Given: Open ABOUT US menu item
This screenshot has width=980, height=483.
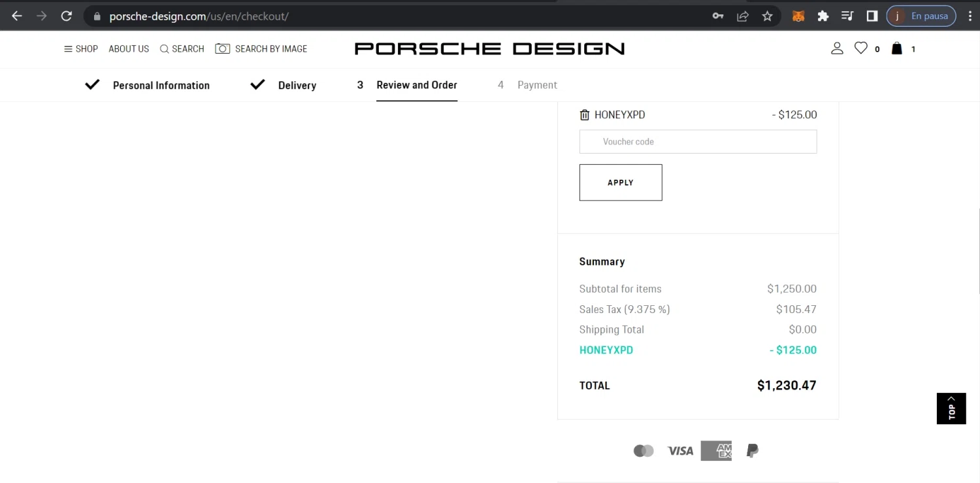Looking at the screenshot, I should click(x=129, y=49).
